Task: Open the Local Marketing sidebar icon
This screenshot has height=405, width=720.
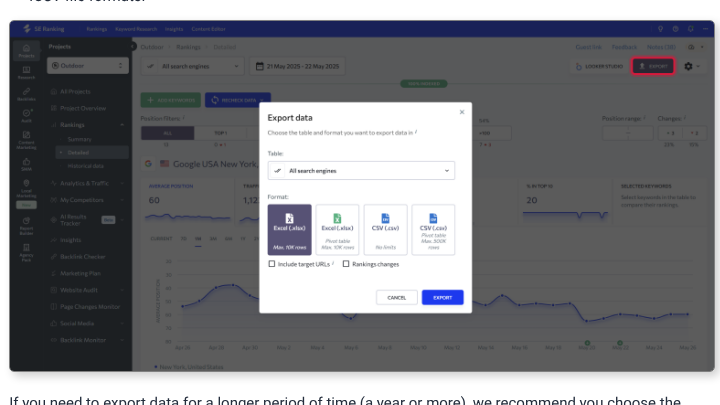Action: [26, 188]
